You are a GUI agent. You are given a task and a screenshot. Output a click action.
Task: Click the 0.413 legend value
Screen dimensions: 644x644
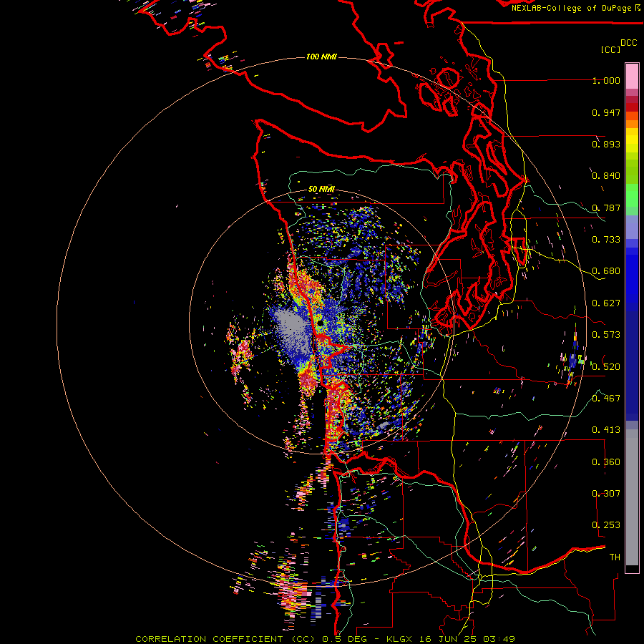point(606,430)
